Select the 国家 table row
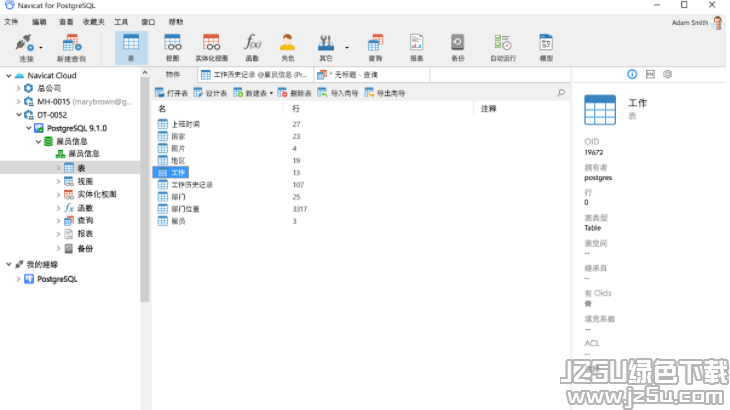 178,136
